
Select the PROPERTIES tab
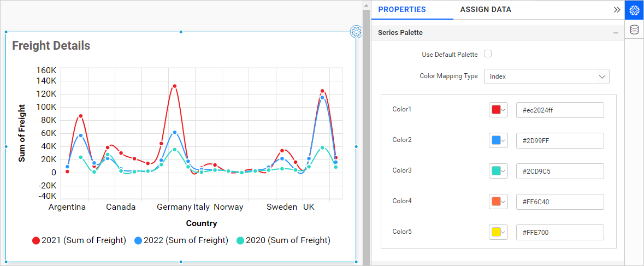402,10
